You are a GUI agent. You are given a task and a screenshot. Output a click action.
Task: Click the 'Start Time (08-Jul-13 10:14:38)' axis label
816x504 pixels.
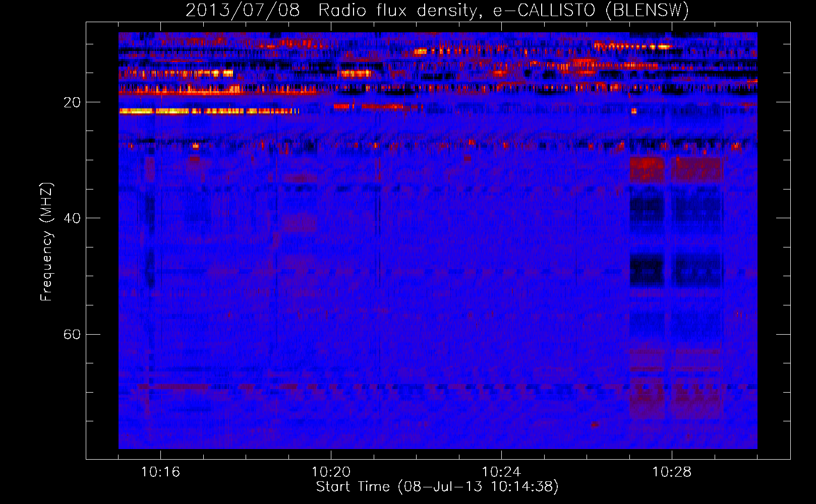click(437, 487)
